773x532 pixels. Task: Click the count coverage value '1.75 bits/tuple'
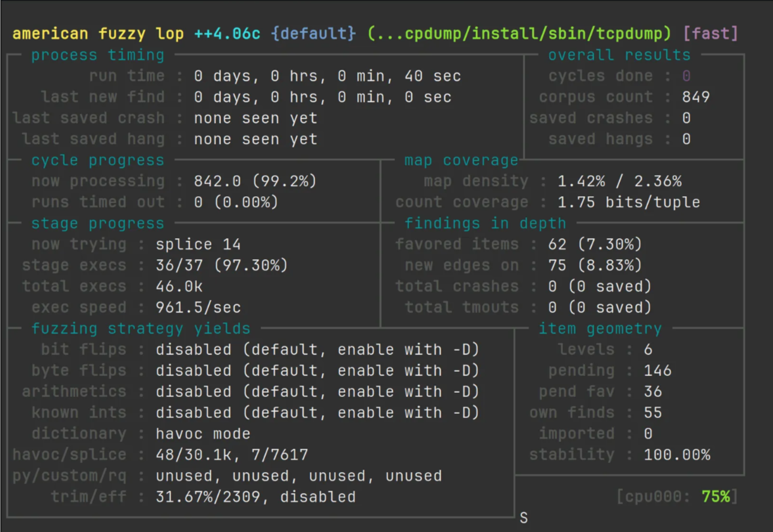click(x=629, y=202)
